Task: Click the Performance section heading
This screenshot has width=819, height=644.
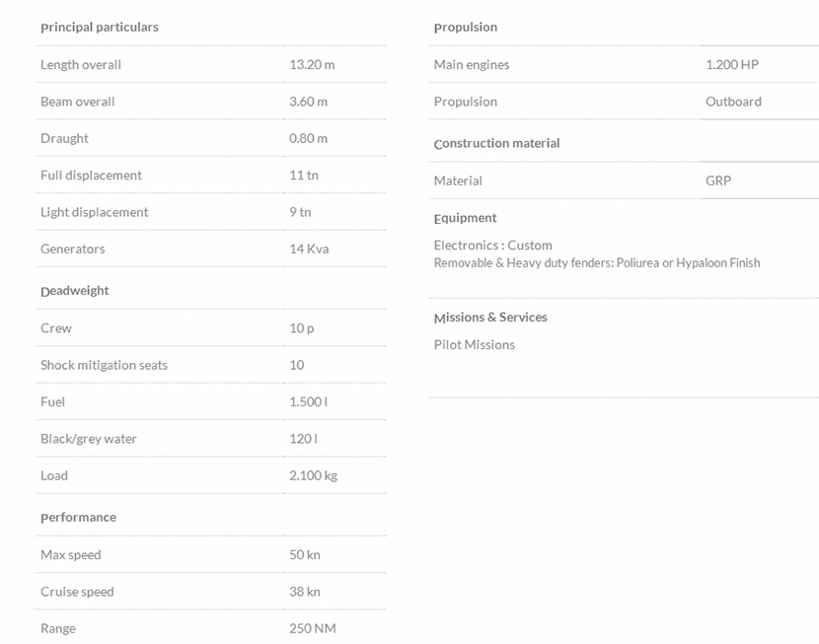Action: (x=78, y=518)
